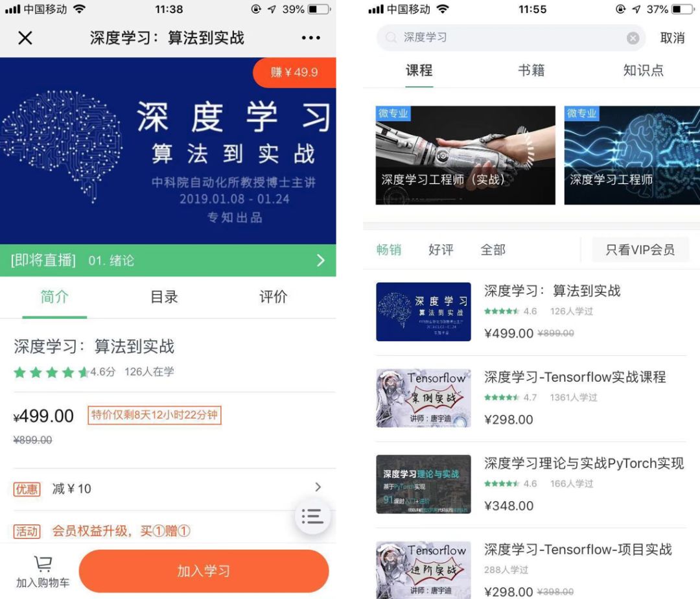Click the 加入学习 button
Image resolution: width=700 pixels, height=599 pixels.
point(204,571)
